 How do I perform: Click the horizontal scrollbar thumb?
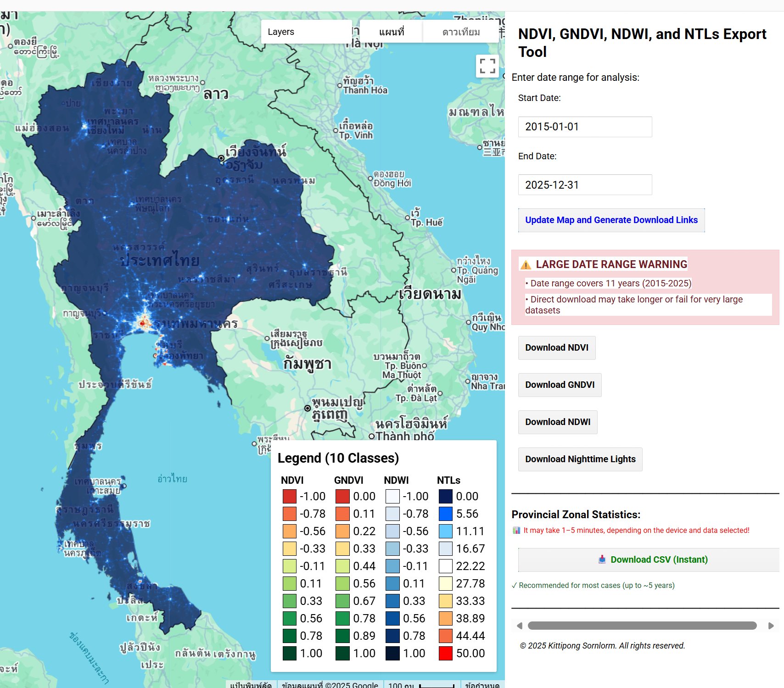[642, 626]
